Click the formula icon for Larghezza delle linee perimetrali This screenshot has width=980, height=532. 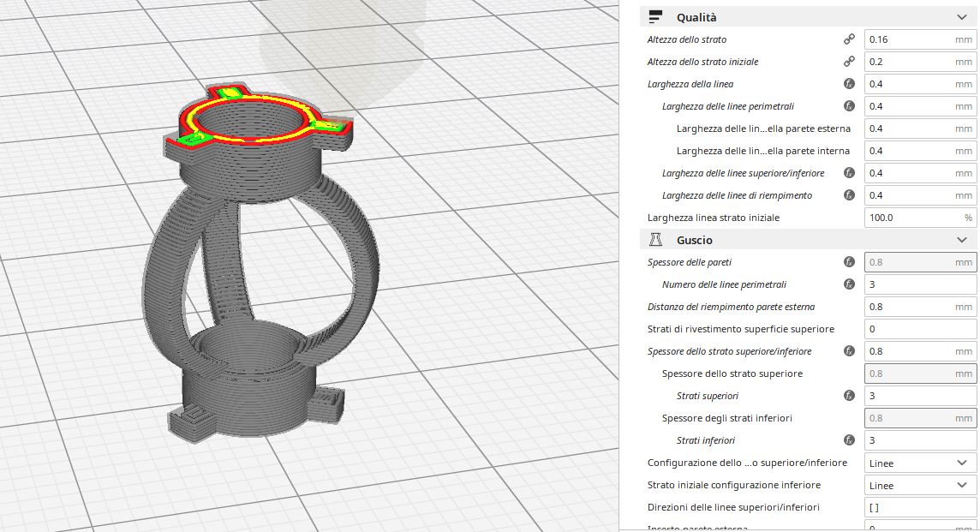tap(849, 106)
